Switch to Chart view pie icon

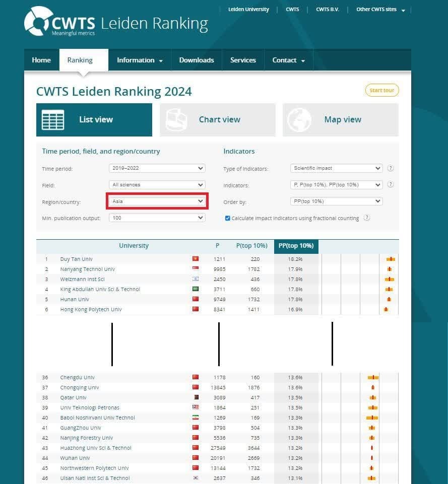pyautogui.click(x=177, y=120)
